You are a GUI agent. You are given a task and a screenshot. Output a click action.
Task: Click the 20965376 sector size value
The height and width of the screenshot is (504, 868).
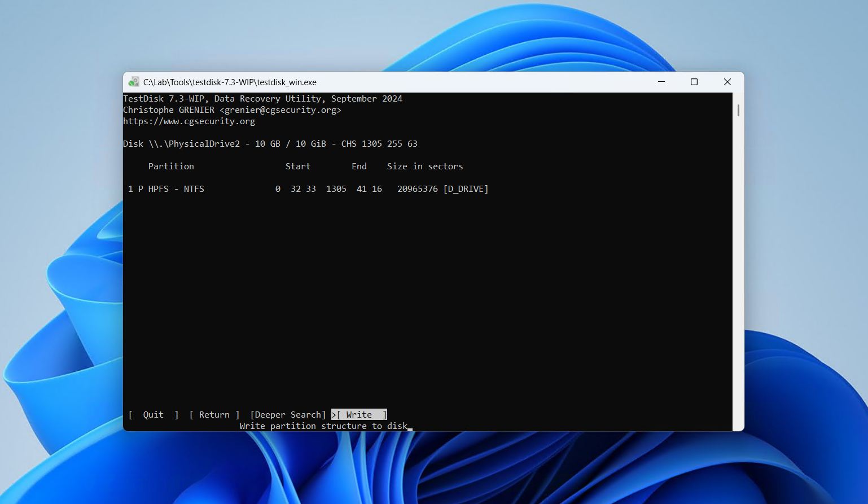[x=418, y=189]
